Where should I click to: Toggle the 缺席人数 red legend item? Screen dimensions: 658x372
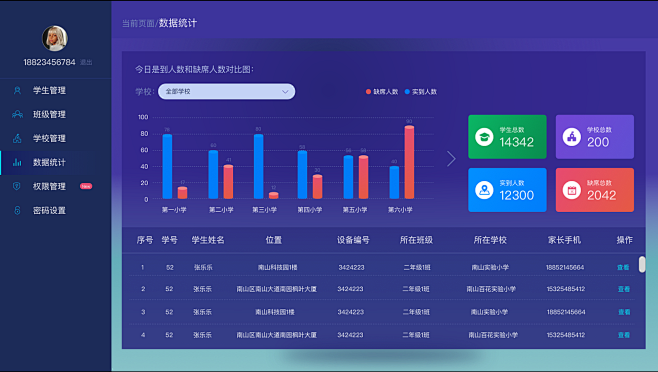[x=382, y=92]
